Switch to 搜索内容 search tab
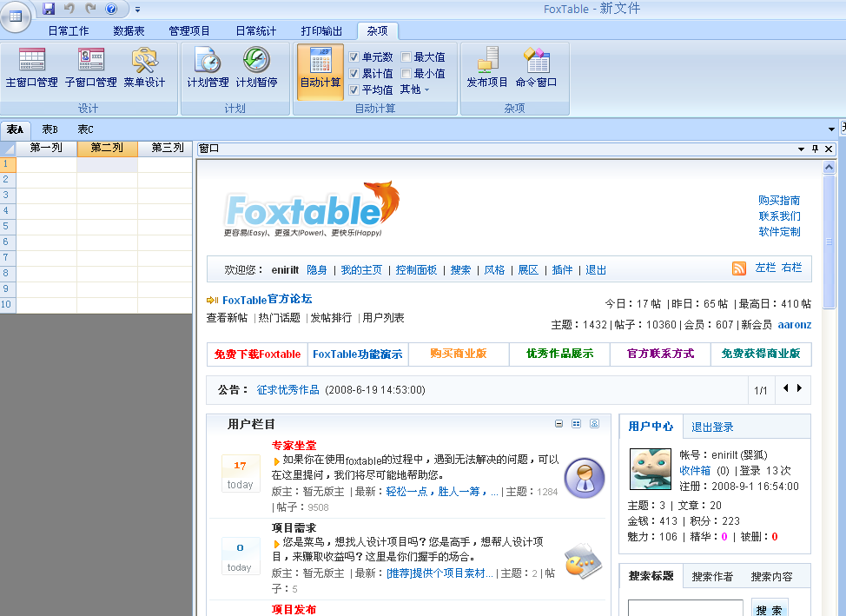 (771, 577)
